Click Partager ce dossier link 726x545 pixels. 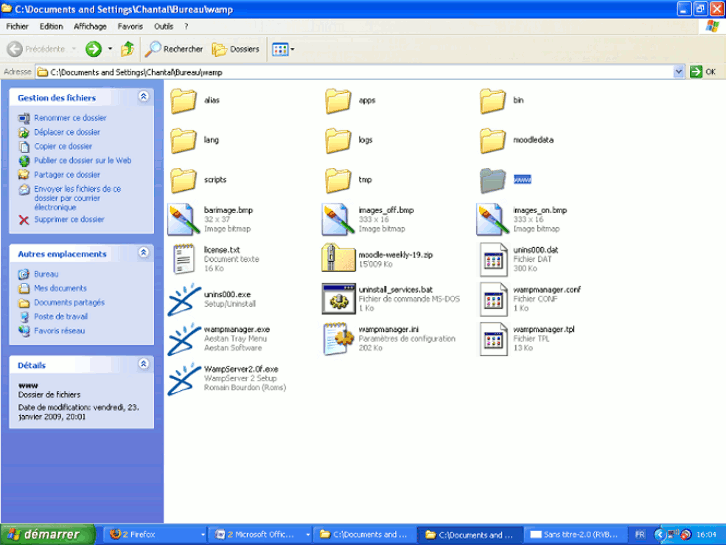coord(67,175)
